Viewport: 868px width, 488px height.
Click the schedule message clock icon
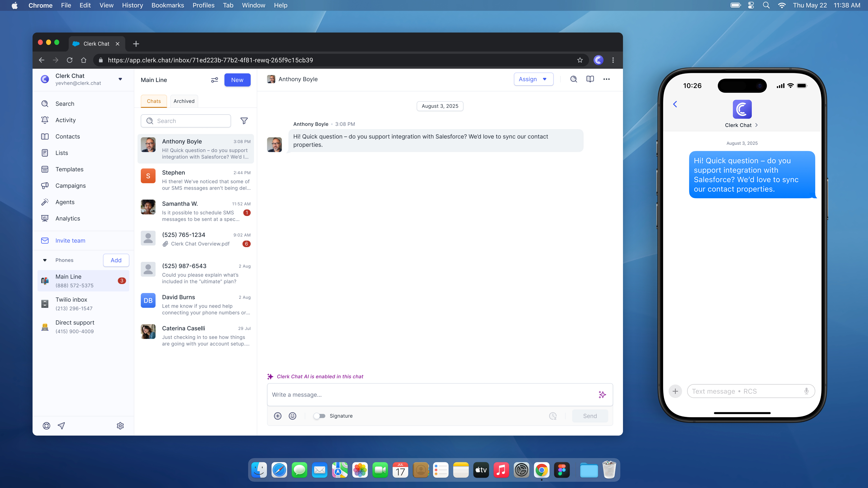click(553, 416)
